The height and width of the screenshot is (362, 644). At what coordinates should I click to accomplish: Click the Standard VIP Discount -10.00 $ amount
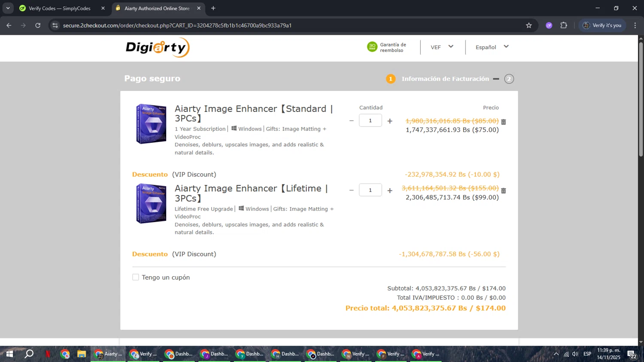(452, 175)
